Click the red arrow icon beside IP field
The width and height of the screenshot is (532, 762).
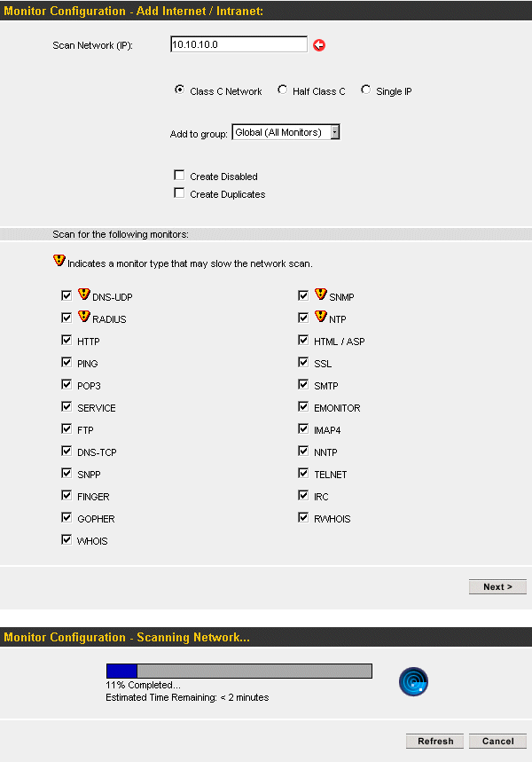(319, 45)
